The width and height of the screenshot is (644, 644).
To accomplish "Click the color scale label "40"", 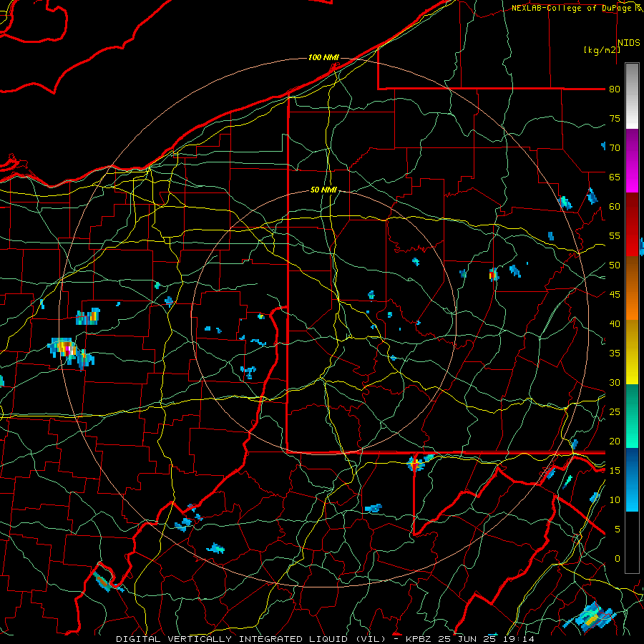I will pos(615,323).
